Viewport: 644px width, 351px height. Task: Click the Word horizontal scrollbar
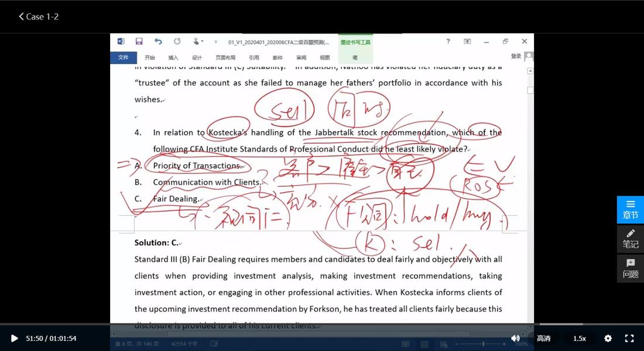[x=318, y=334]
